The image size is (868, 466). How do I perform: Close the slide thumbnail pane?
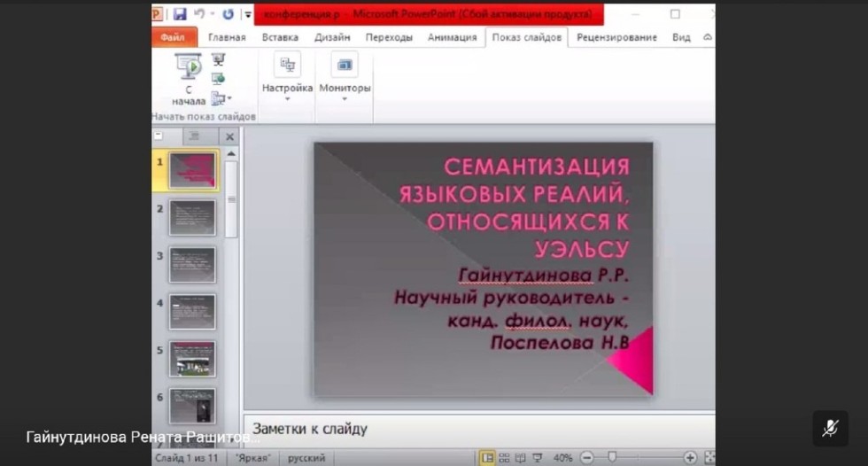click(229, 136)
